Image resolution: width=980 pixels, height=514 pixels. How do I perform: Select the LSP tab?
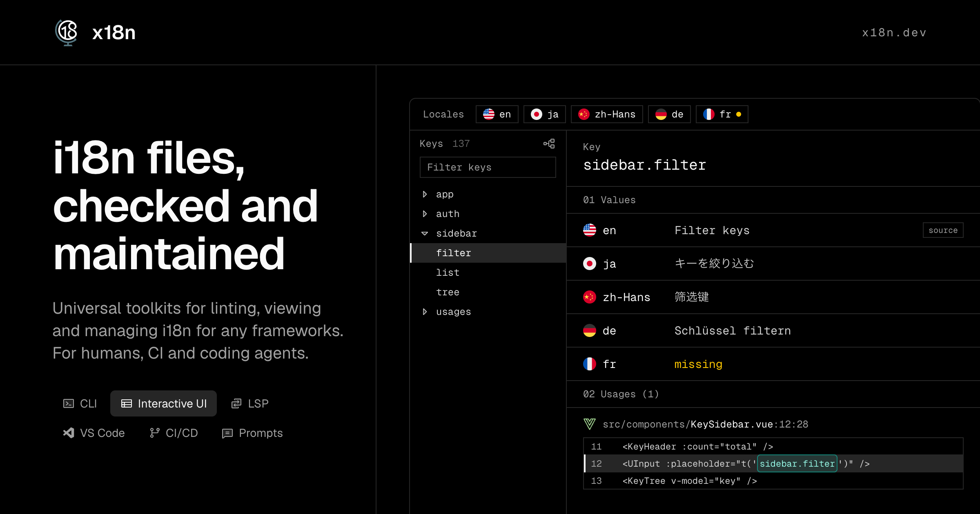pyautogui.click(x=250, y=403)
